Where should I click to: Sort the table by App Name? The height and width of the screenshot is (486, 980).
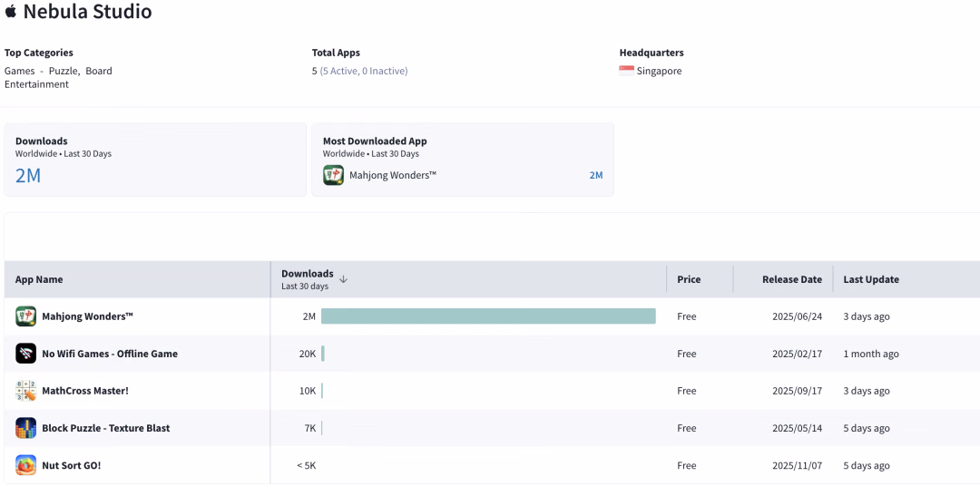39,279
